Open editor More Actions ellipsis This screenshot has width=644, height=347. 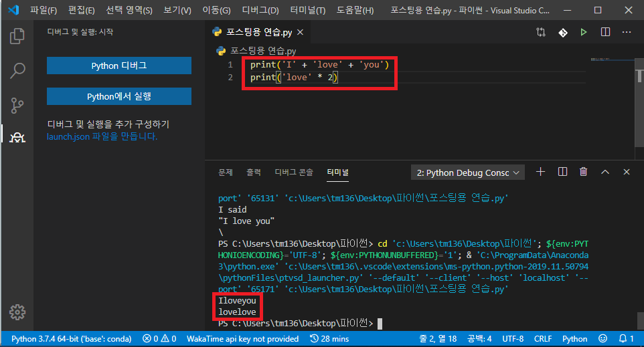[x=627, y=32]
